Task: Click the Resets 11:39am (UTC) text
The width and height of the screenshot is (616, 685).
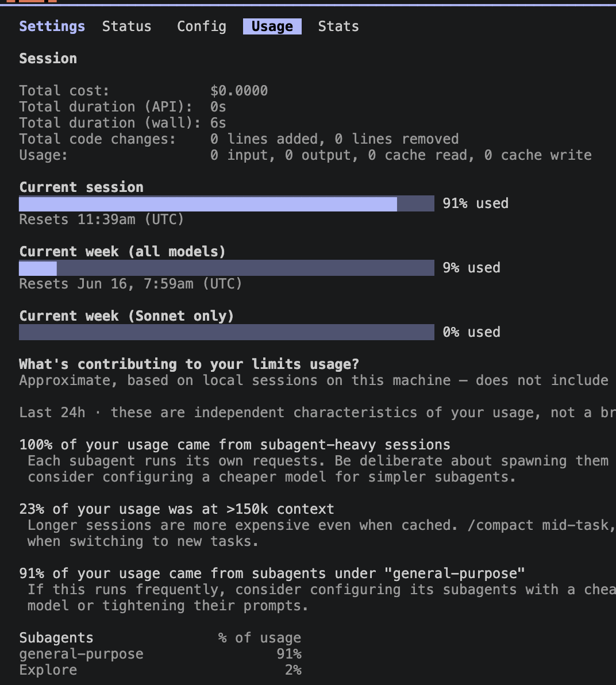Action: coord(101,220)
